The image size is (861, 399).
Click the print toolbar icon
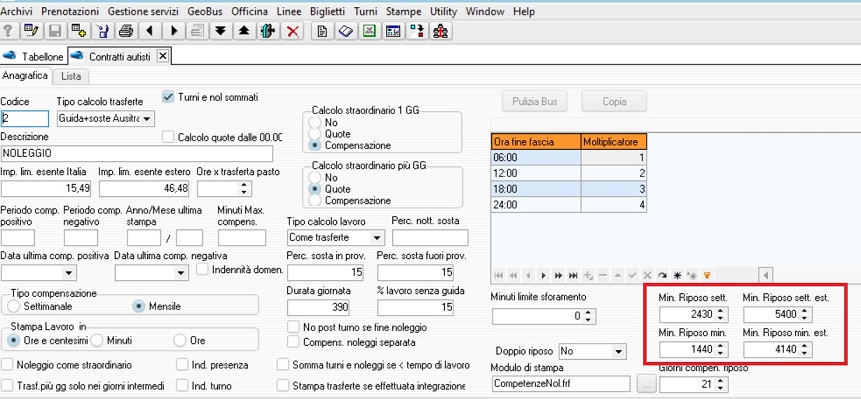tap(126, 31)
